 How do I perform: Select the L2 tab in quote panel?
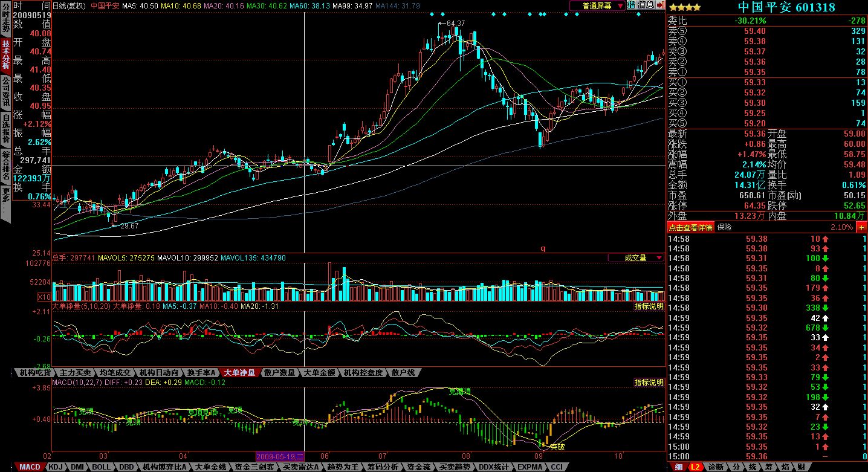695,467
